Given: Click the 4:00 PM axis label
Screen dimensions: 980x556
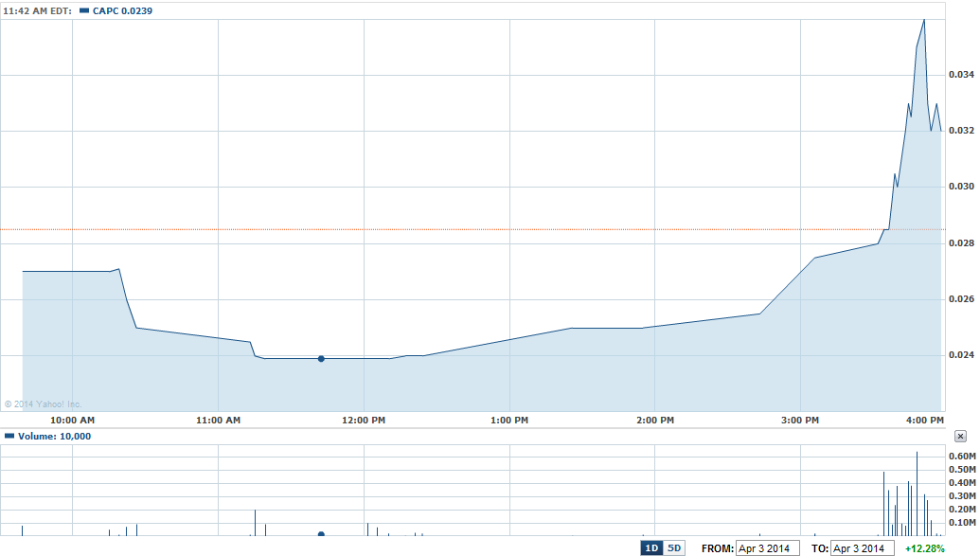Looking at the screenshot, I should tap(925, 421).
